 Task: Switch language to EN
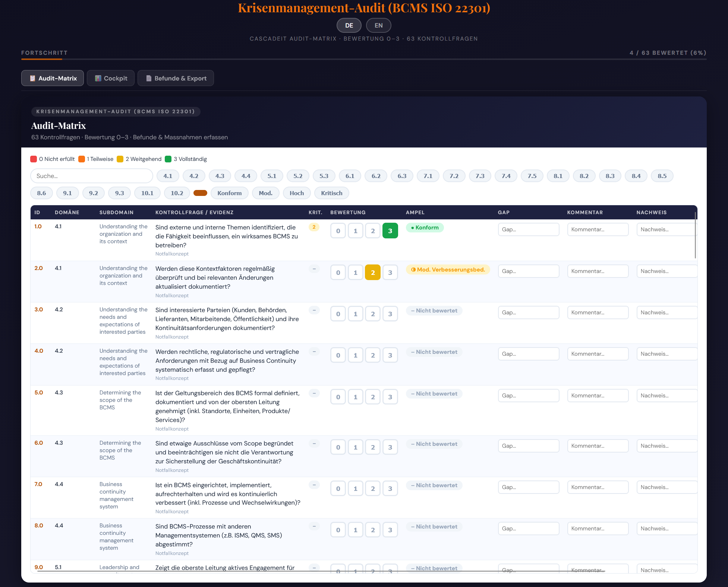pyautogui.click(x=378, y=25)
